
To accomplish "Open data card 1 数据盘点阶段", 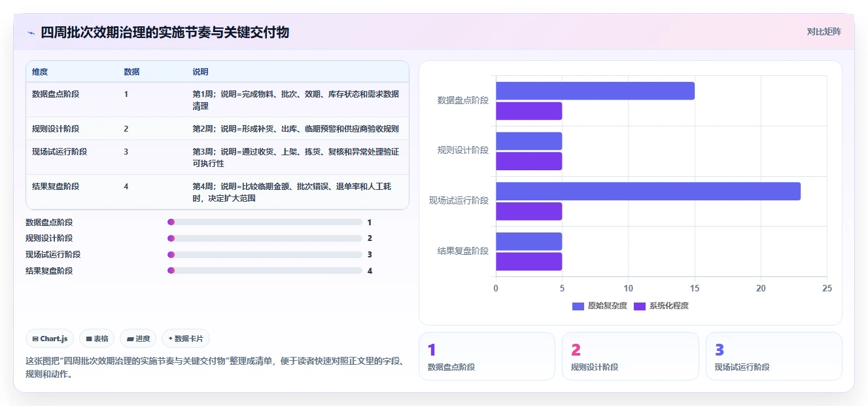I will [x=487, y=356].
